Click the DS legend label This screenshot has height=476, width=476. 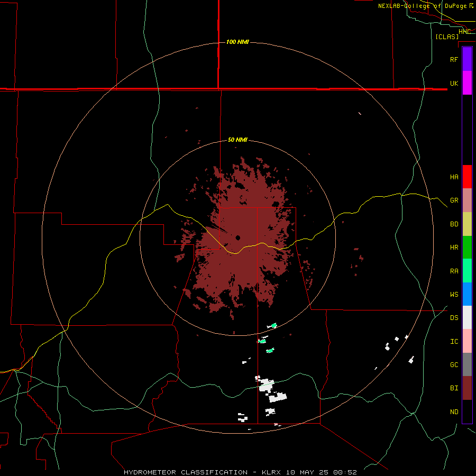click(454, 318)
